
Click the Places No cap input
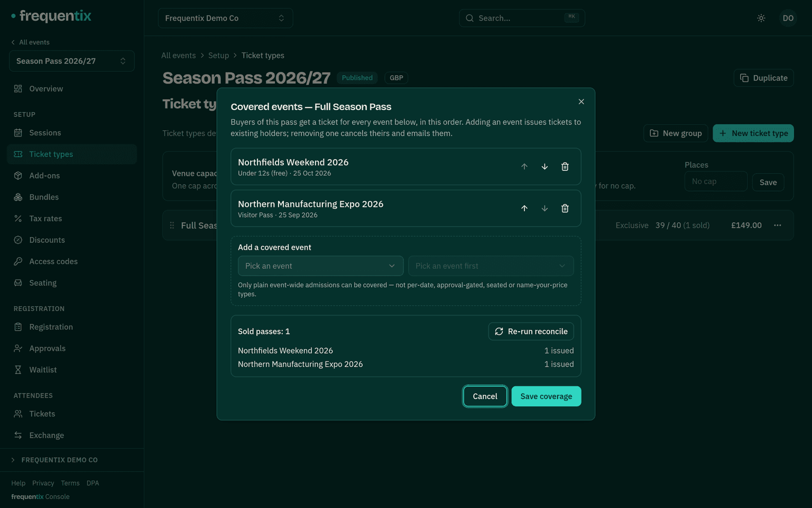pyautogui.click(x=716, y=182)
